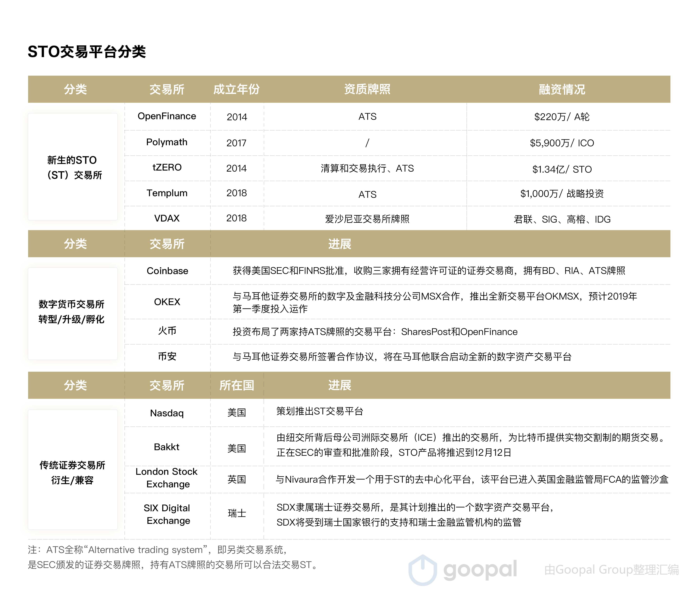This screenshot has height=616, width=698.
Task: Click the ATS license cell for OpenFinance
Action: [x=367, y=116]
